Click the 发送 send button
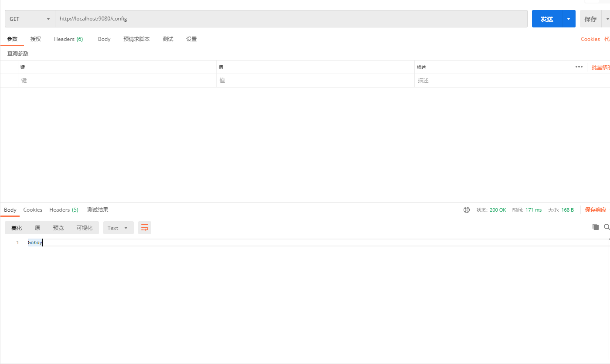The width and height of the screenshot is (610, 364). click(547, 19)
